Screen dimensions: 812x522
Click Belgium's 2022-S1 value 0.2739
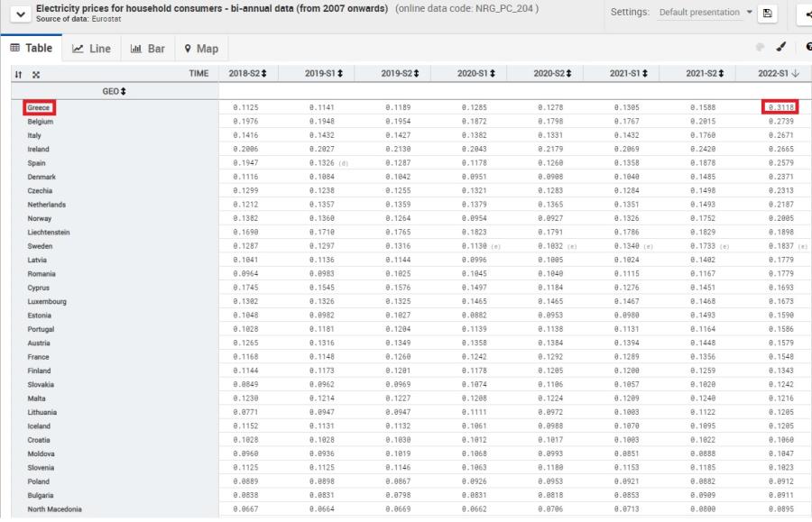click(781, 121)
